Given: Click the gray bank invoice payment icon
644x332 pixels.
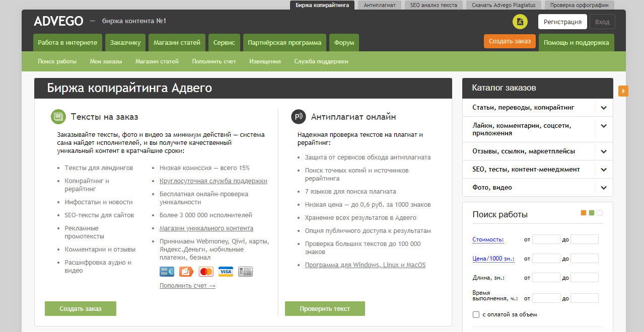Looking at the screenshot, I should tap(245, 272).
